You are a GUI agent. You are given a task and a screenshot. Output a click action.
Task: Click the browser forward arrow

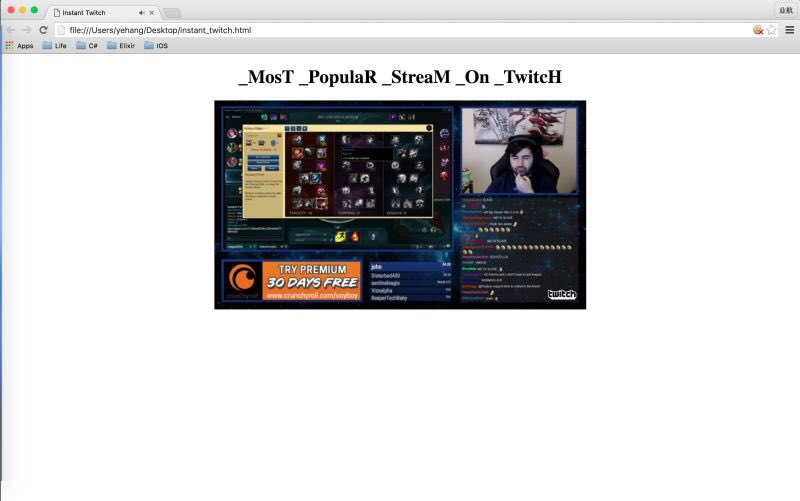coord(27,30)
